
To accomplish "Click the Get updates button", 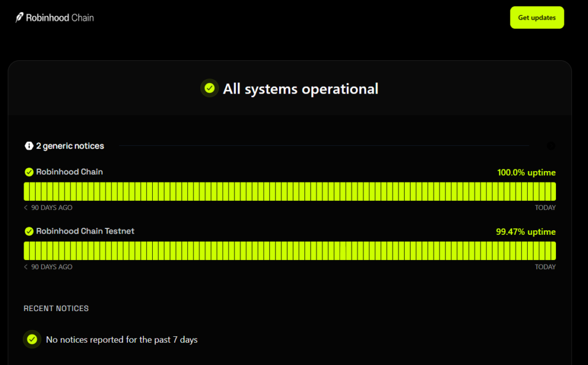I will (x=537, y=18).
